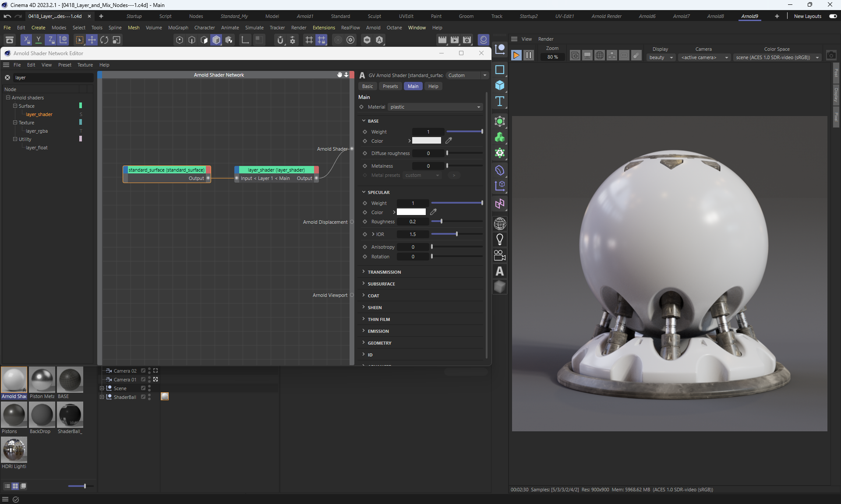
Task: Select the Piston Metal material thumbnail
Action: [x=42, y=380]
